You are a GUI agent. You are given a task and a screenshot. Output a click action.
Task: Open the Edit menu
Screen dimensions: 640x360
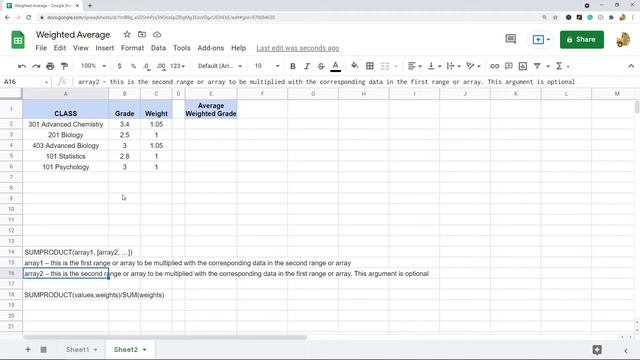click(60, 48)
